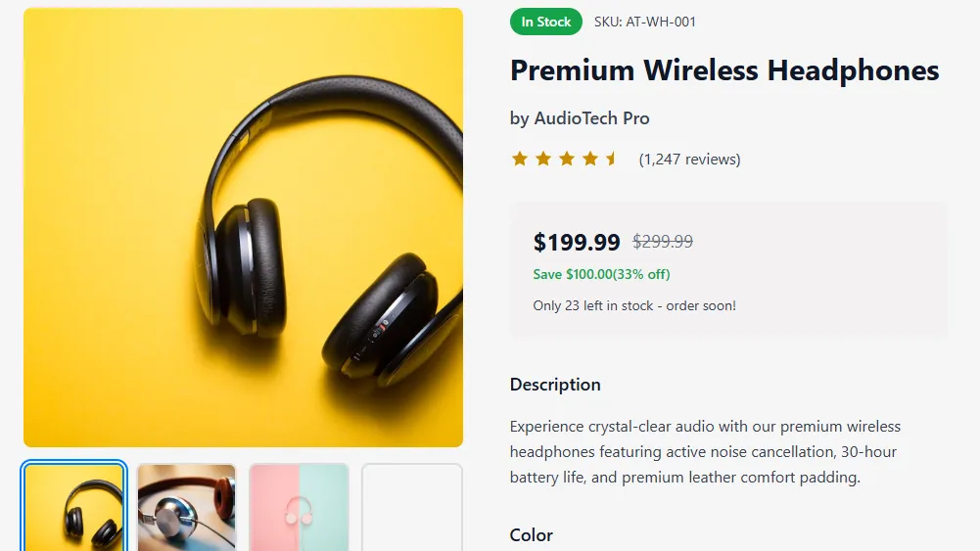Image resolution: width=980 pixels, height=551 pixels.
Task: Select the third rating star
Action: coord(567,159)
